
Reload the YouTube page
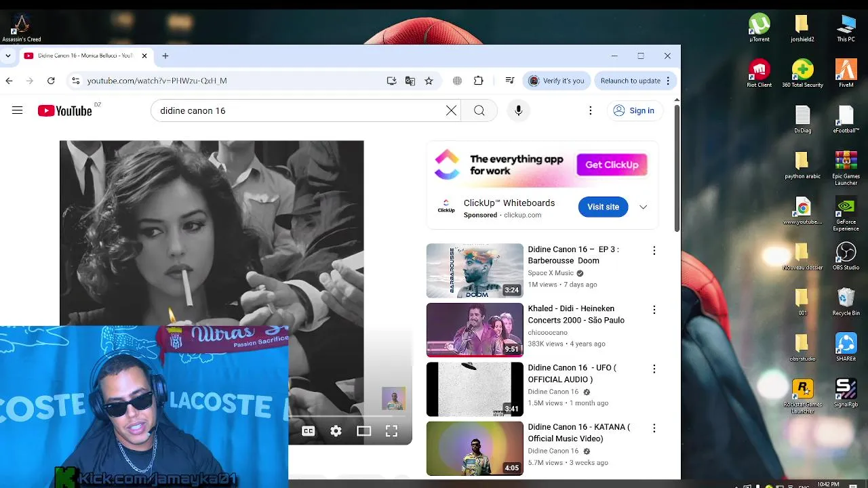pyautogui.click(x=51, y=81)
